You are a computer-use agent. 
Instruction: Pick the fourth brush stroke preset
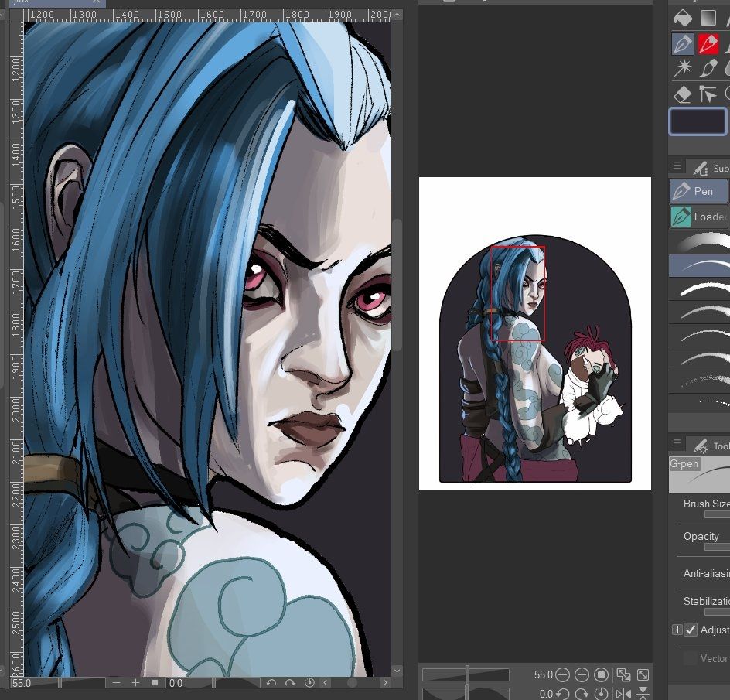point(699,312)
